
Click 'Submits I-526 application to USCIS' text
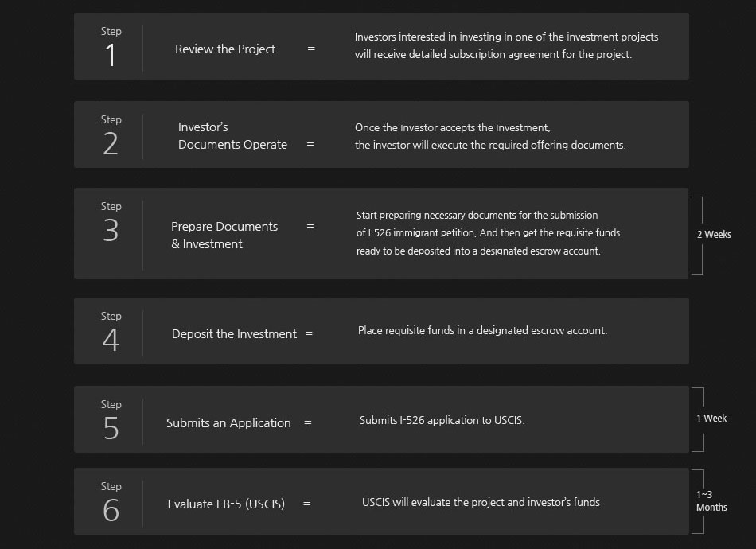point(442,420)
